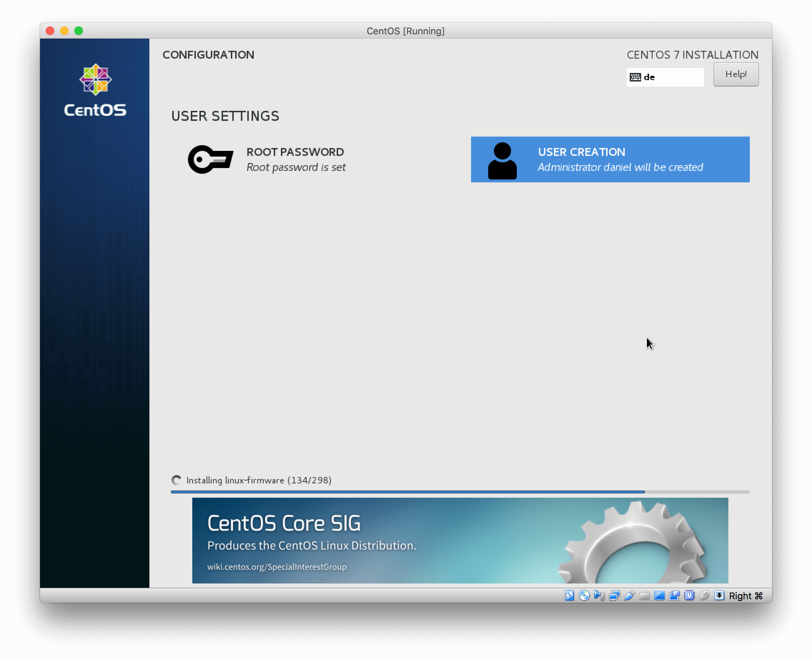Click the root password key icon
812x660 pixels.
[x=211, y=160]
